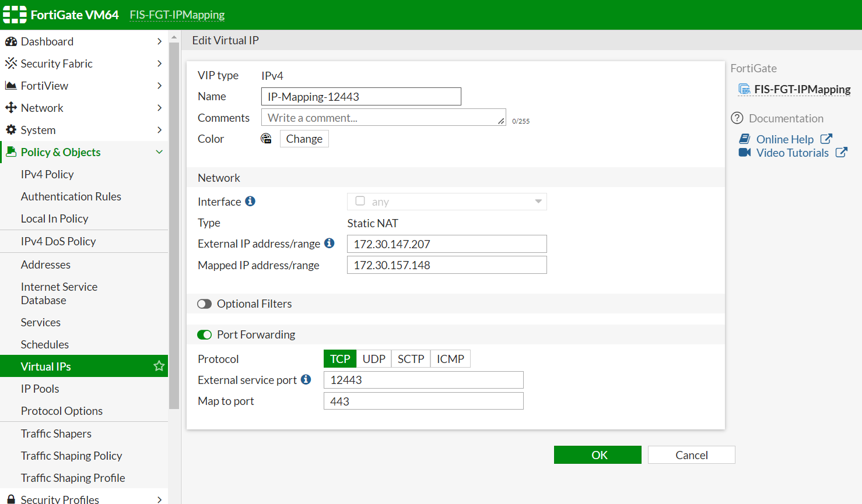Viewport: 862px width, 504px height.
Task: Enable the Optional Filters toggle
Action: point(204,304)
